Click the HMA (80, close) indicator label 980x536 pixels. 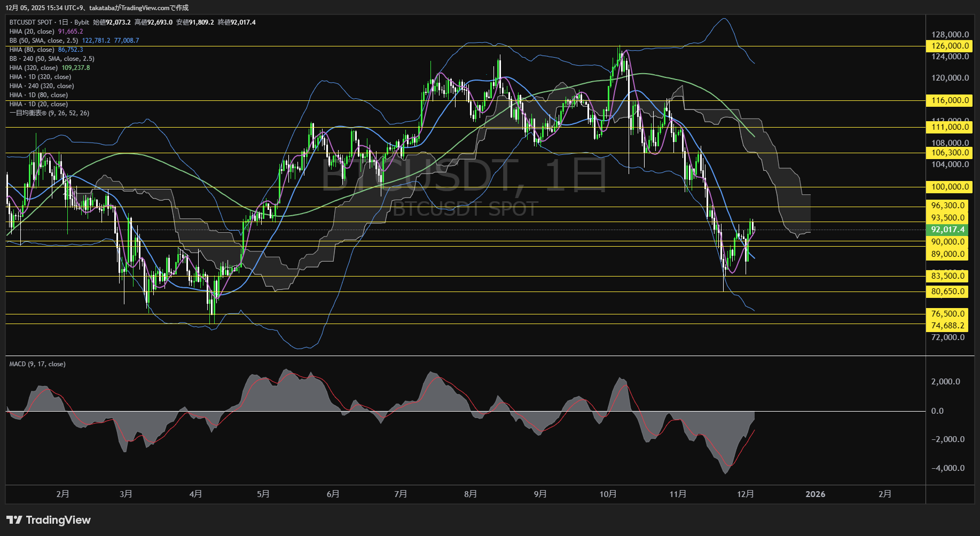32,50
